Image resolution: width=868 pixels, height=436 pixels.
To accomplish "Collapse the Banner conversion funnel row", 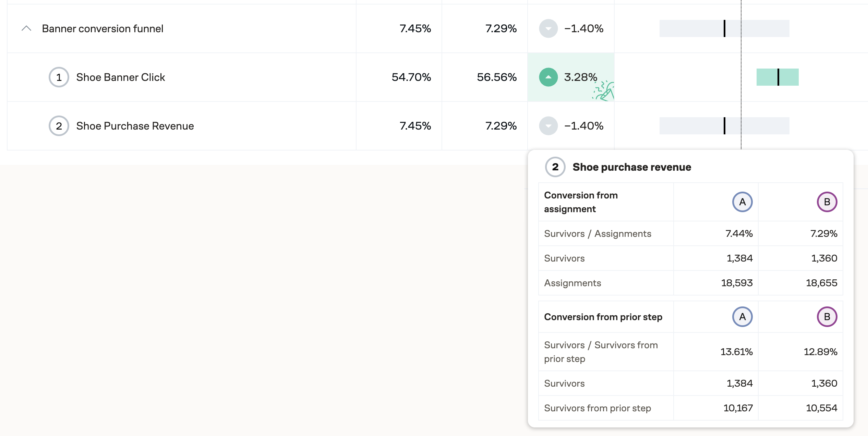I will [x=26, y=28].
